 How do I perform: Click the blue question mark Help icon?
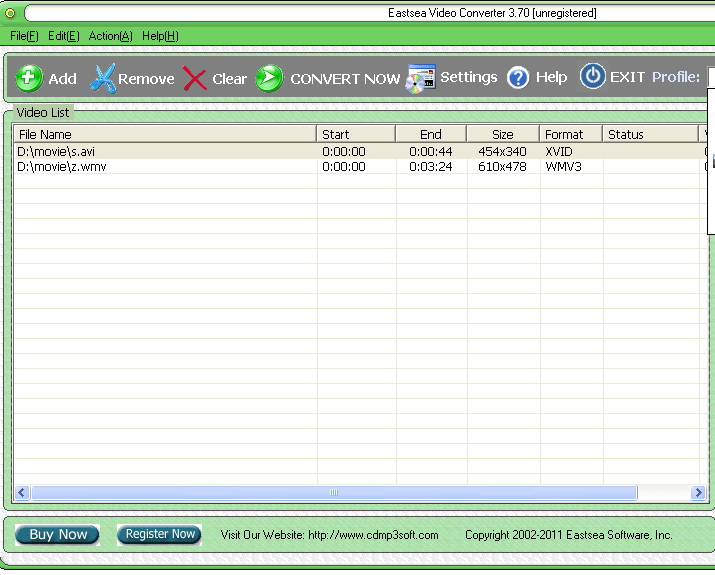tap(518, 78)
